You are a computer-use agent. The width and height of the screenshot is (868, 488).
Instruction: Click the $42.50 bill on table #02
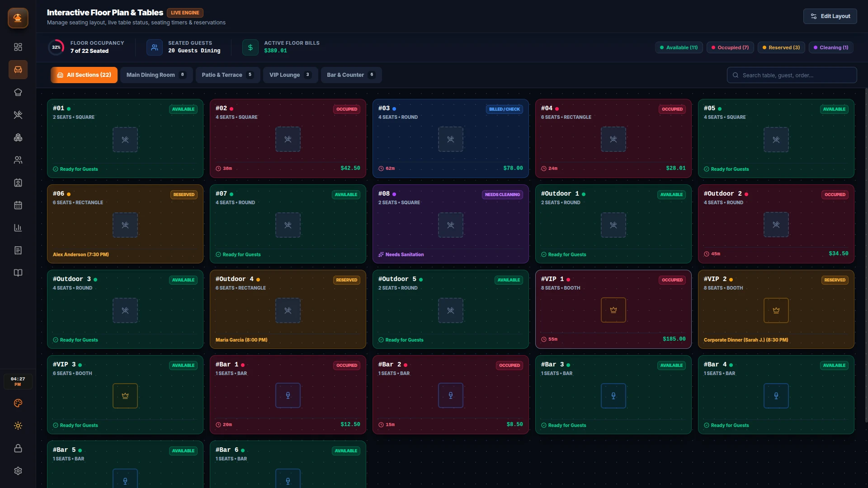[350, 168]
